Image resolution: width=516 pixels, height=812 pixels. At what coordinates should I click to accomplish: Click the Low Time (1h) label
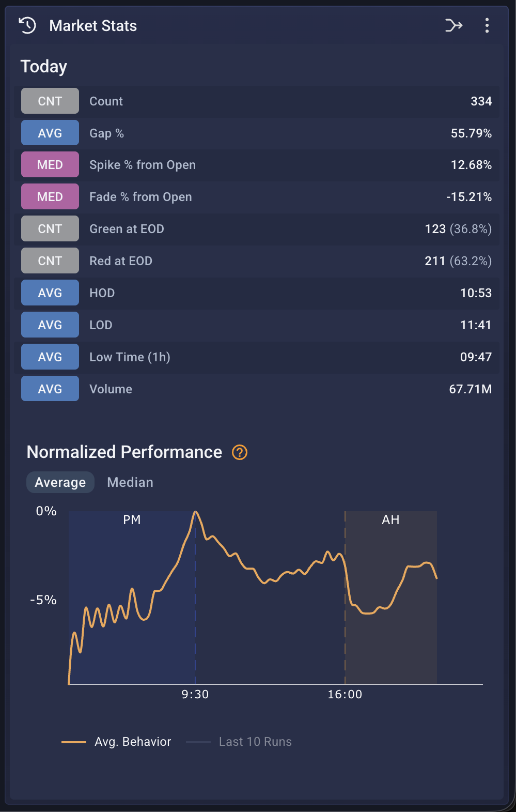[x=130, y=357]
